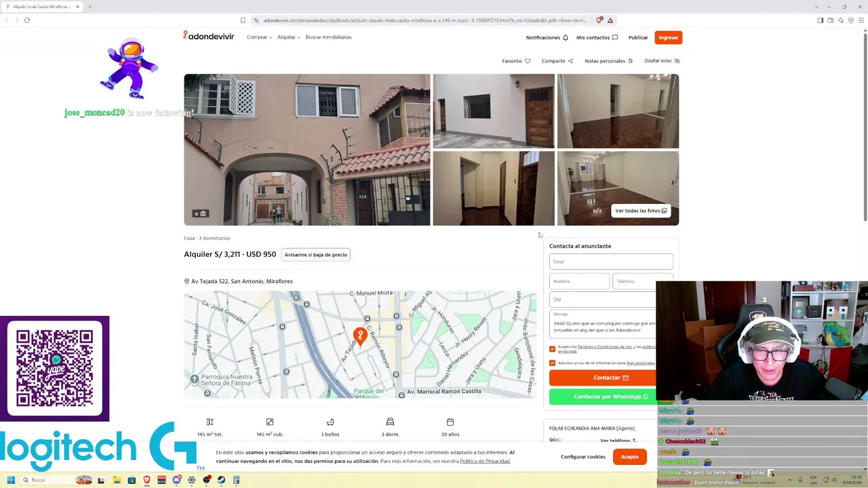Open Términos y Condiciones de Uso link

[x=605, y=347]
